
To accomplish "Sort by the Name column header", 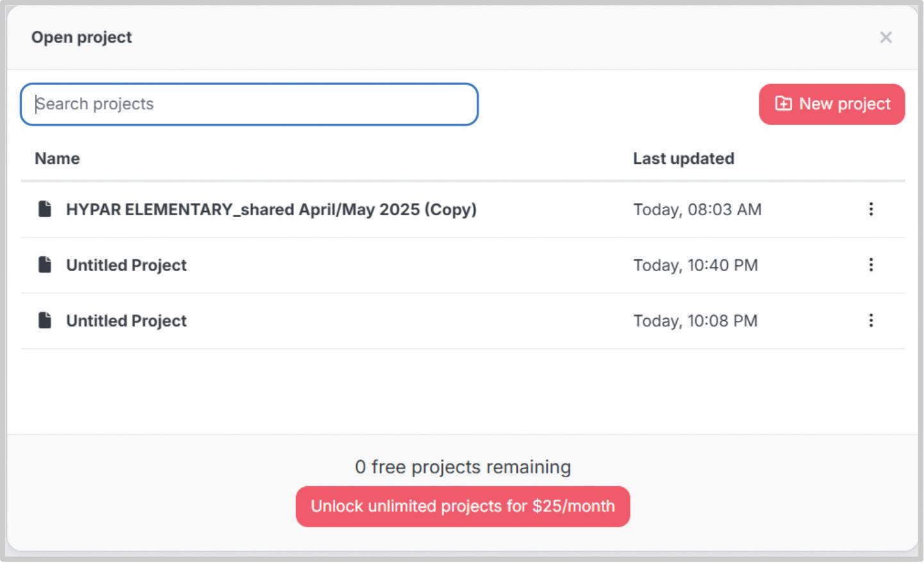I will (57, 159).
